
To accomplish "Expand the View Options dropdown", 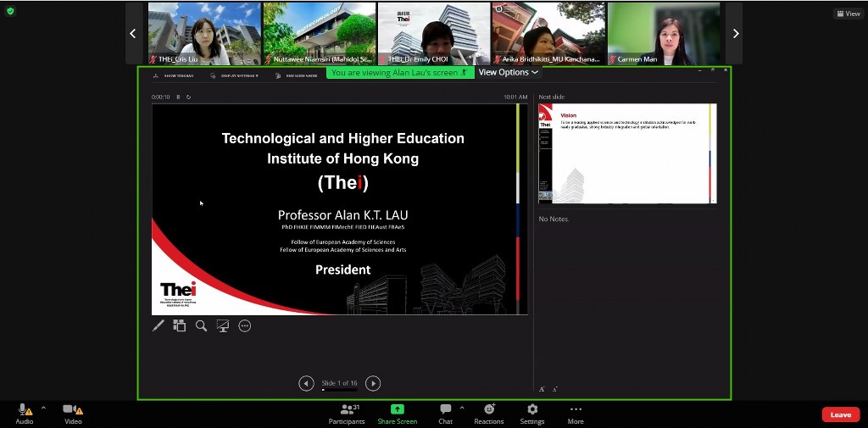I will (508, 73).
